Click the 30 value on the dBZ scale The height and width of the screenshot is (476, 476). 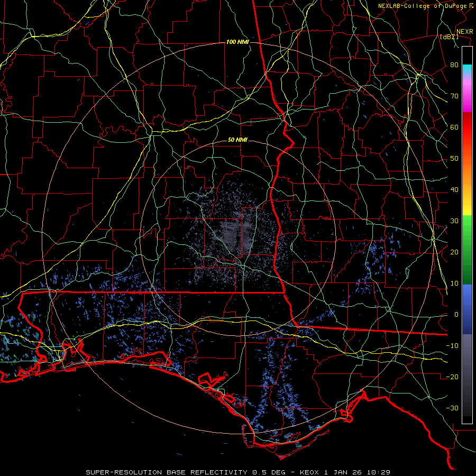click(x=454, y=221)
